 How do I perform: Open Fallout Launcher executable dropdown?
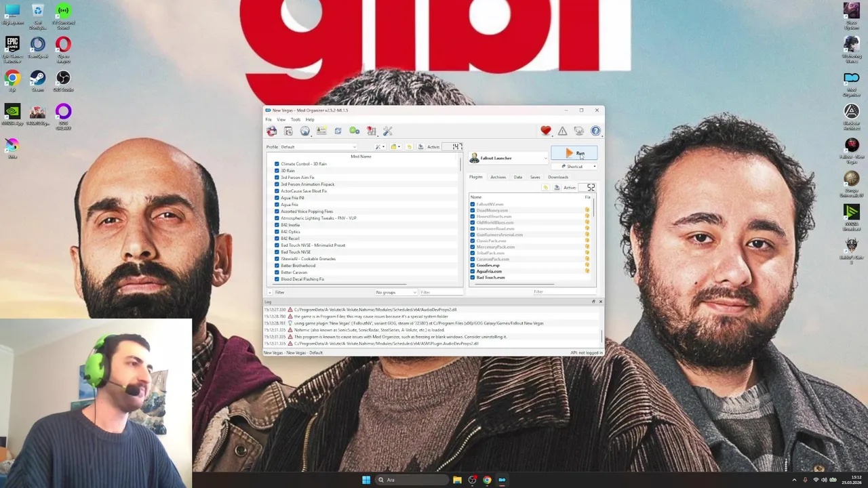click(x=509, y=159)
